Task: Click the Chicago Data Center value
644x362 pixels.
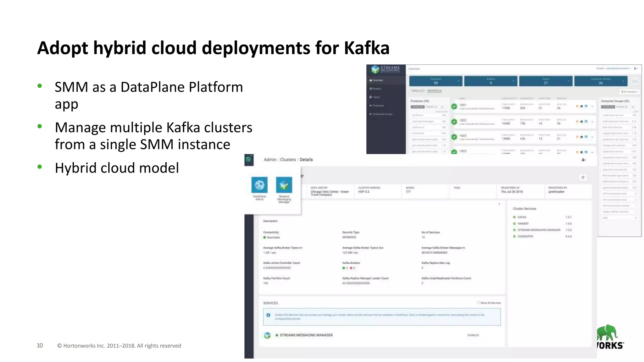Action: point(330,193)
